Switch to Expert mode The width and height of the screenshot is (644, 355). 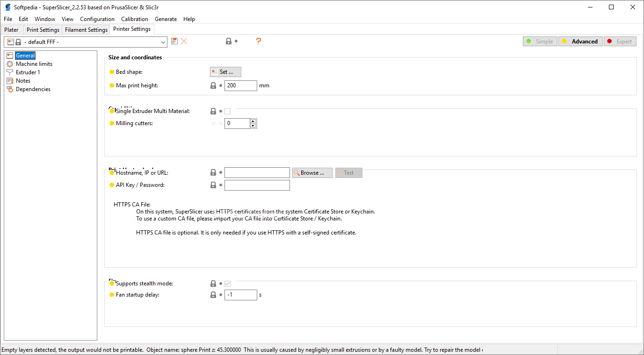point(620,42)
